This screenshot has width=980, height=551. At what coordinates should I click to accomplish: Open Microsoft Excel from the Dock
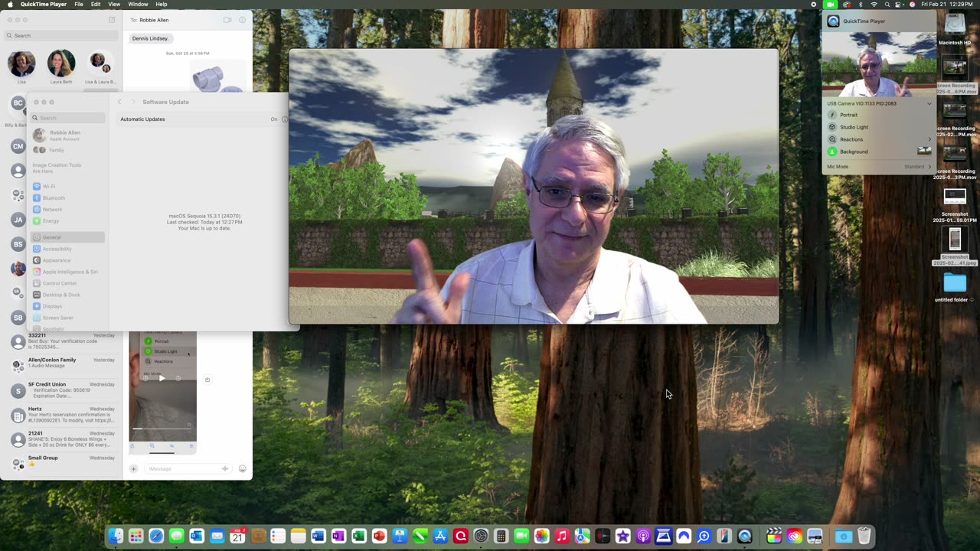point(359,536)
